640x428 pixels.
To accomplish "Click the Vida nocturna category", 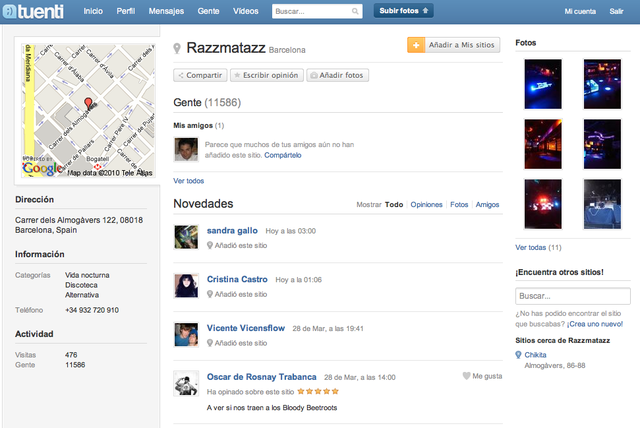I will coord(87,275).
